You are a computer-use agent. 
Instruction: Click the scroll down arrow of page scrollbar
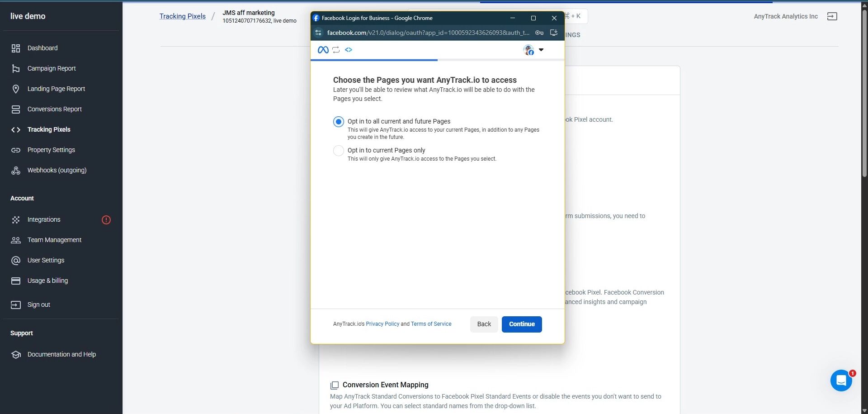point(864,410)
